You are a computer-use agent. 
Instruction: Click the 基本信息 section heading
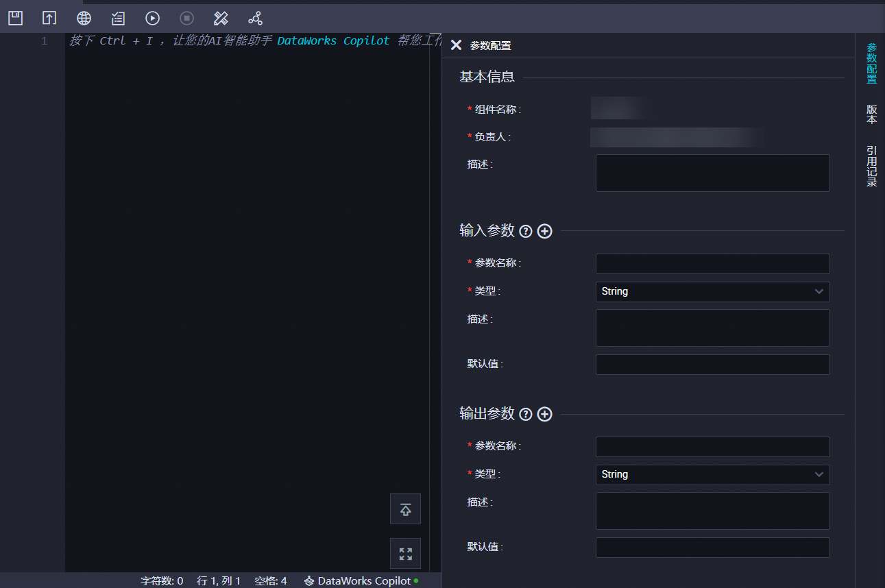[487, 77]
